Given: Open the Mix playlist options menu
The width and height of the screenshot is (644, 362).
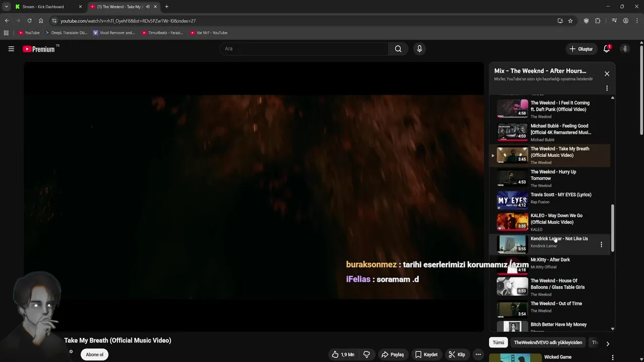Looking at the screenshot, I should (x=607, y=88).
